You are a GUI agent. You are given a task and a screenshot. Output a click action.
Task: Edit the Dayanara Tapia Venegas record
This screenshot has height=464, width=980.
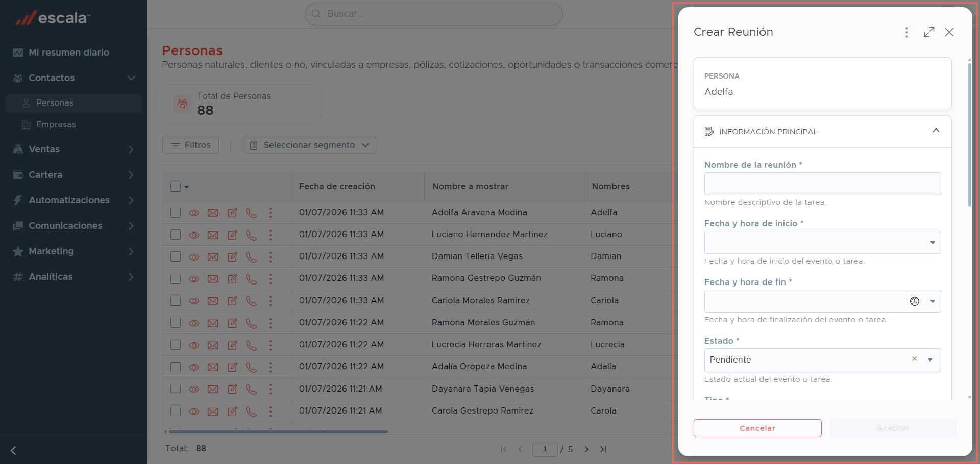coord(232,389)
